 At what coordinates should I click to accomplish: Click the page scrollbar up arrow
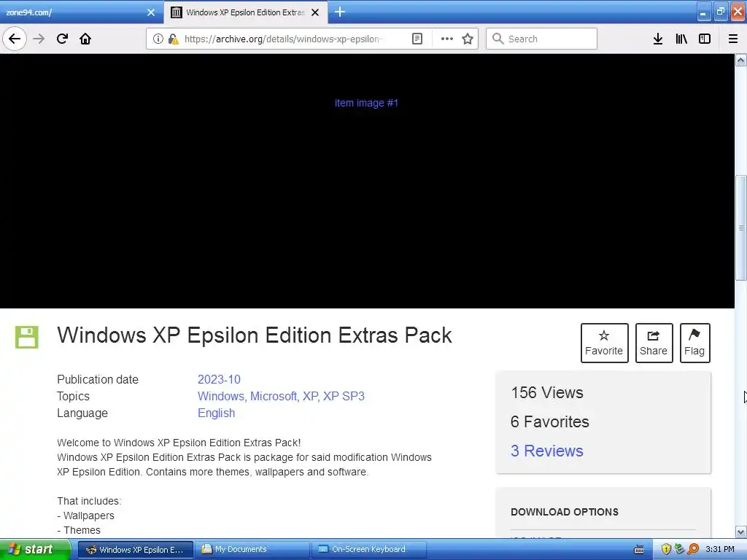click(x=741, y=61)
